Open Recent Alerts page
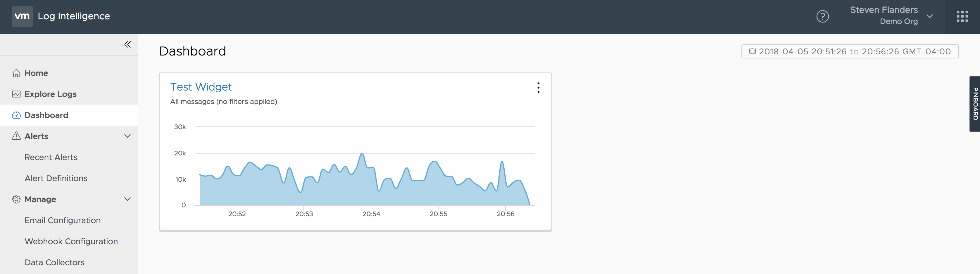 pos(51,157)
